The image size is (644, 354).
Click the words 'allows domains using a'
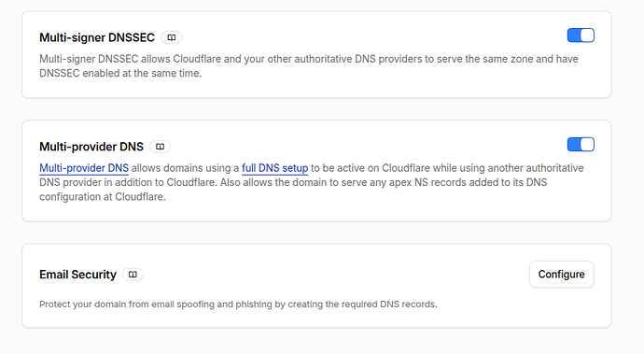185,168
